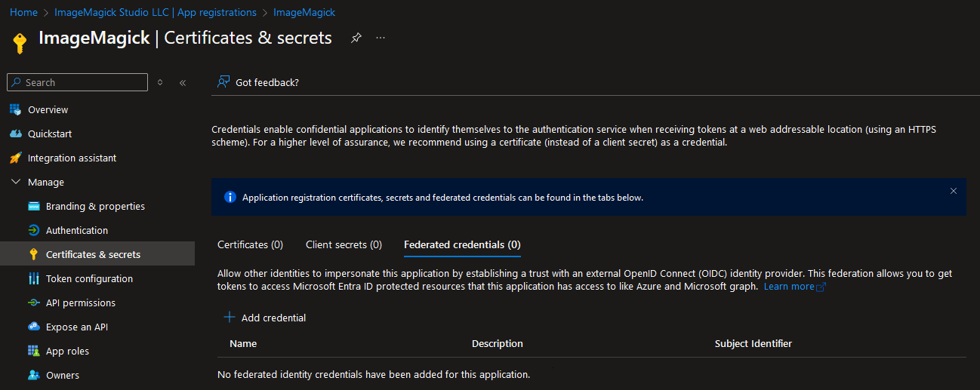Screen dimensions: 980x390
Task: Focus the sidebar Search field
Action: pyautogui.click(x=78, y=82)
